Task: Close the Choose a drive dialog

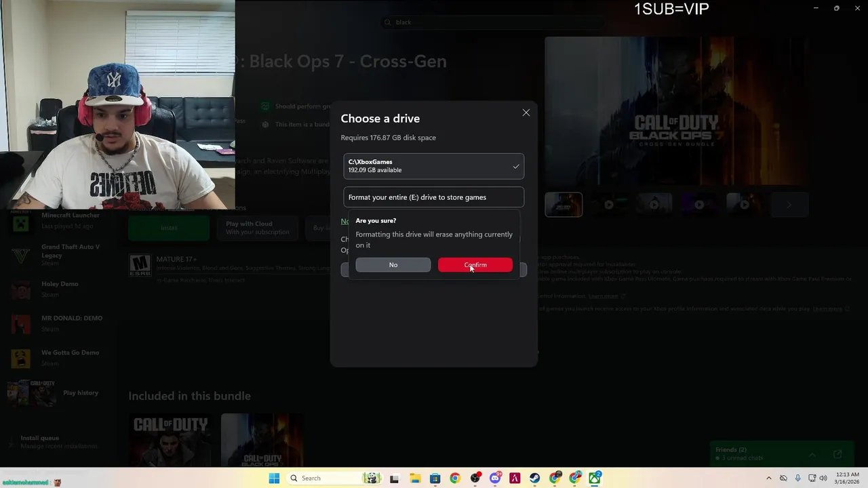Action: click(x=526, y=113)
